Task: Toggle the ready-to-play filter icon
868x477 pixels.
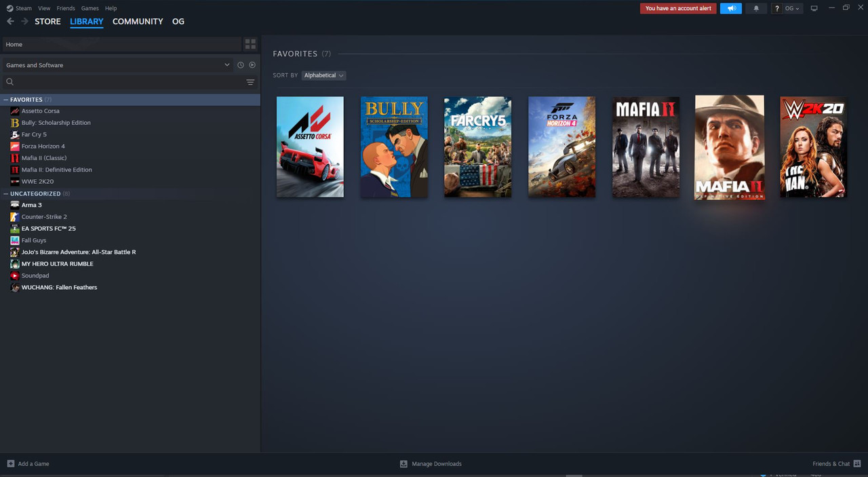Action: click(252, 65)
